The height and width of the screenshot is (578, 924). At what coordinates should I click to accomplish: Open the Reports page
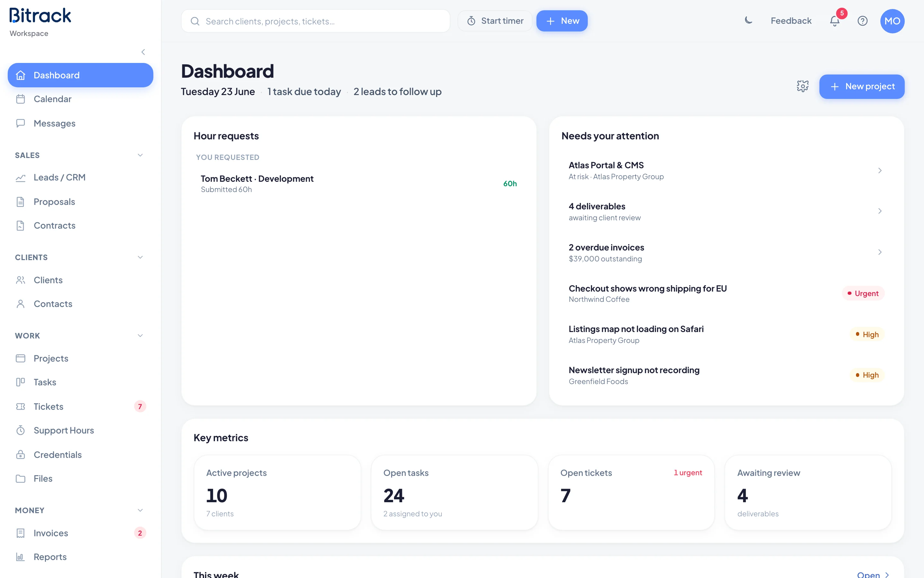point(80,557)
